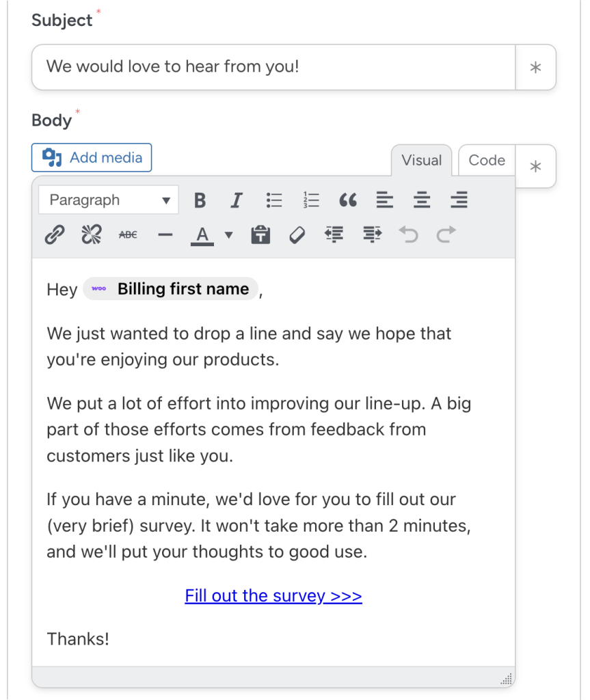Screen dimensions: 590x700
Task: Toggle center text alignment
Action: (x=422, y=200)
